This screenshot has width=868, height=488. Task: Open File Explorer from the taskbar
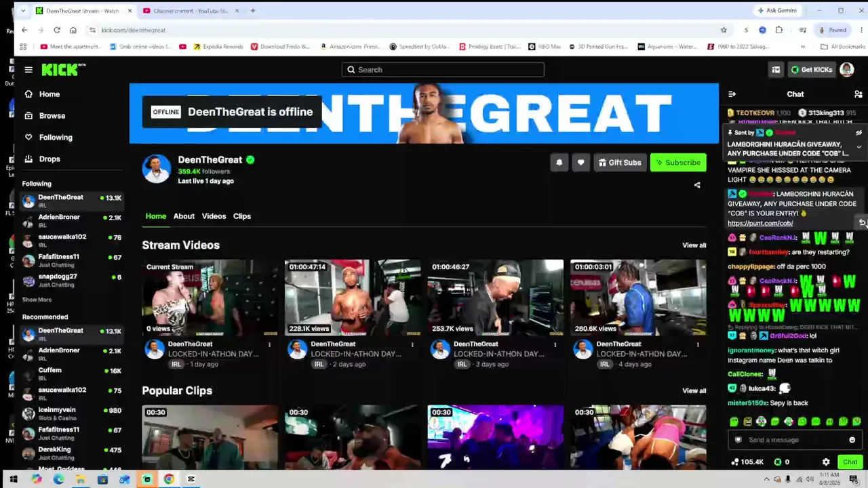80,480
